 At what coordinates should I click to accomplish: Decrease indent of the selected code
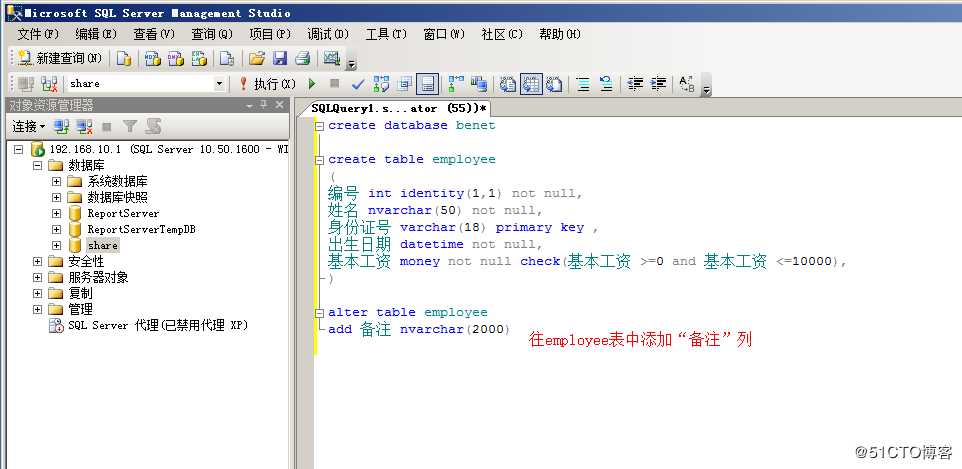point(636,84)
